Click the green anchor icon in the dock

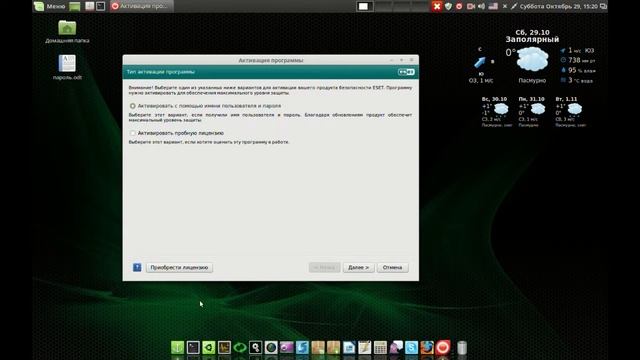coord(178,347)
